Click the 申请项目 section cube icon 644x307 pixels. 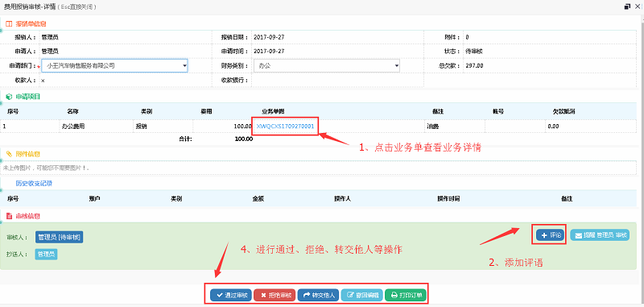(x=9, y=97)
